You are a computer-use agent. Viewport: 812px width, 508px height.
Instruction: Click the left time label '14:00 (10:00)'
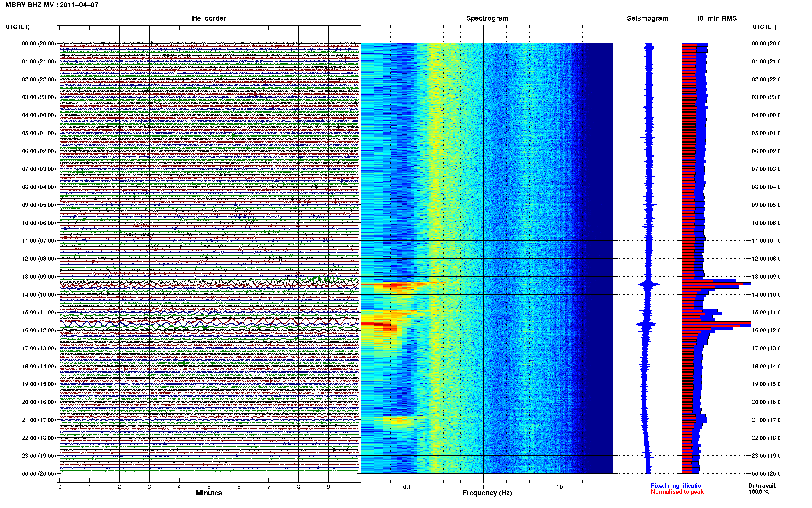[x=39, y=295]
